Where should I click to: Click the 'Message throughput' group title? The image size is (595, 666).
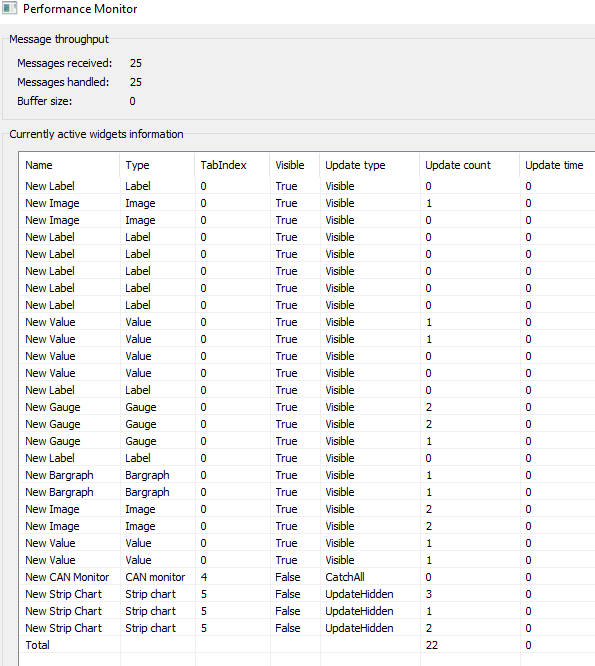59,39
